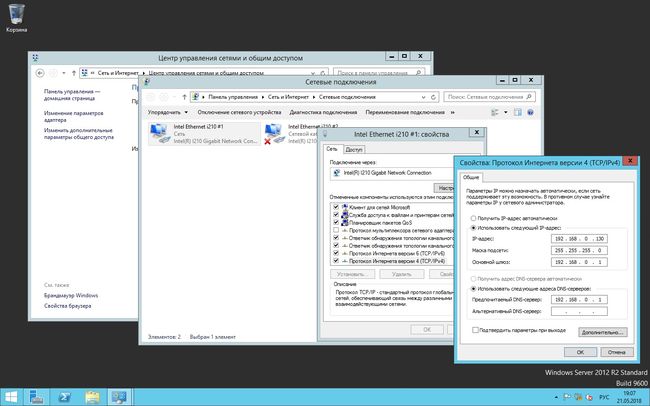Click the Action Center flag tray icon
This screenshot has height=406, width=650.
(567, 397)
